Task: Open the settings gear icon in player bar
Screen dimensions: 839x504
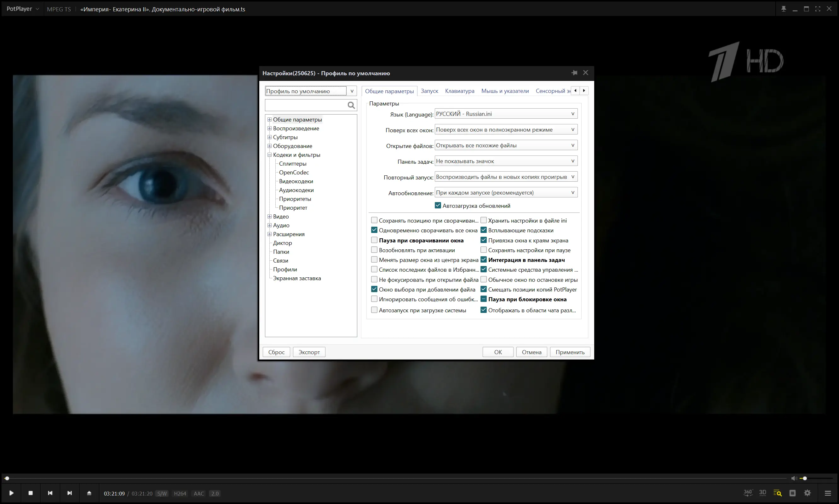Action: pyautogui.click(x=808, y=493)
